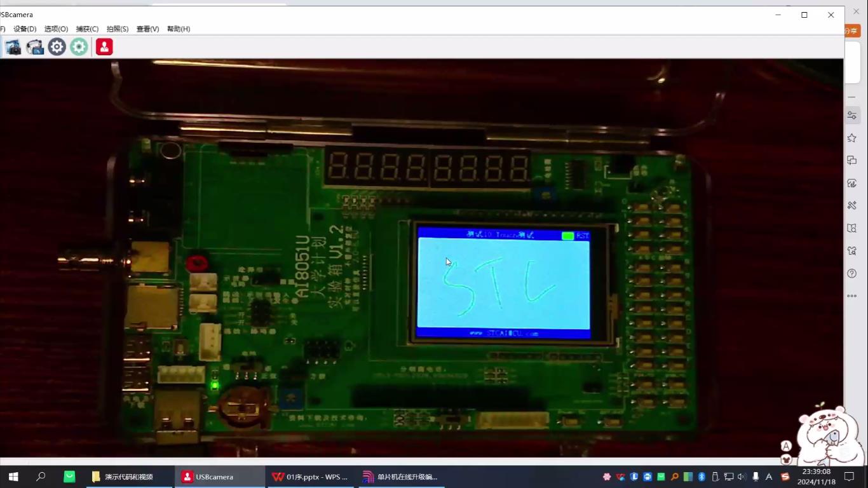Open the 选项(O) menu

point(56,29)
